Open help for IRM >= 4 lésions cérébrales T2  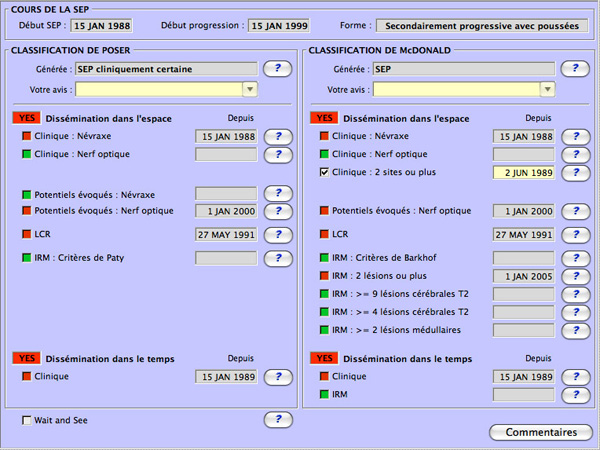[x=576, y=312]
